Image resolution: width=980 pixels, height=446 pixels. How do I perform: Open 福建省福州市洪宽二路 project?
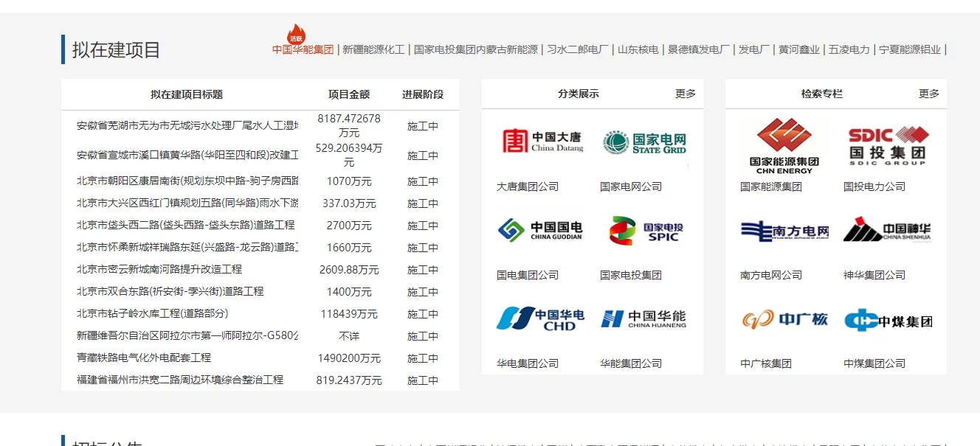(180, 380)
